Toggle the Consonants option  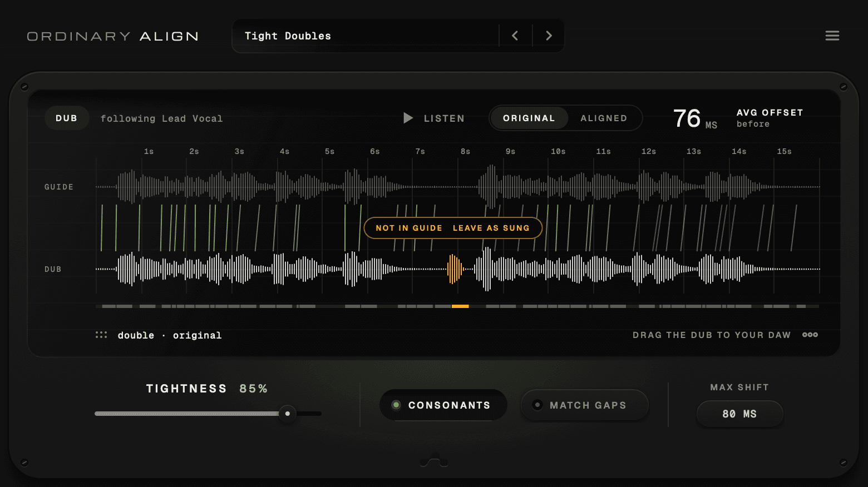coord(443,405)
